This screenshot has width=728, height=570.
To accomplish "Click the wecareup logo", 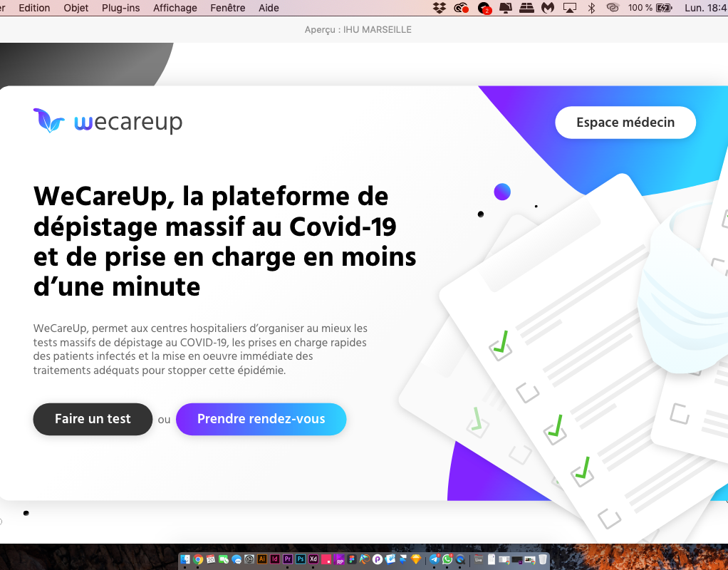I will point(108,121).
